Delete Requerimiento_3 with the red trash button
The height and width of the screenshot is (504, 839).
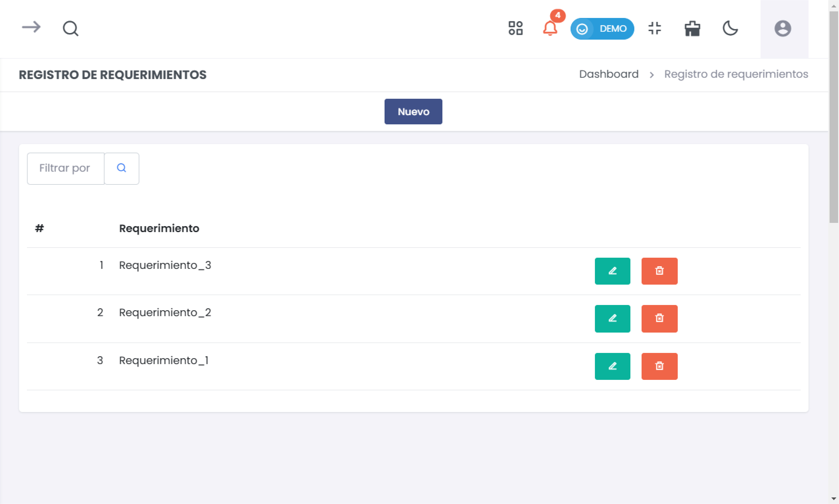(659, 271)
